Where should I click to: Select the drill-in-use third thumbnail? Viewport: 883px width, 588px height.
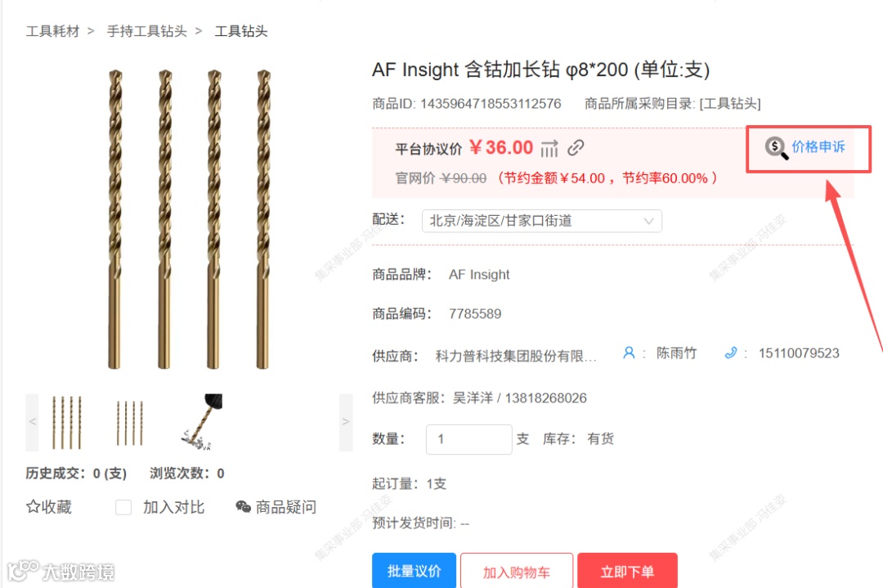(x=202, y=422)
